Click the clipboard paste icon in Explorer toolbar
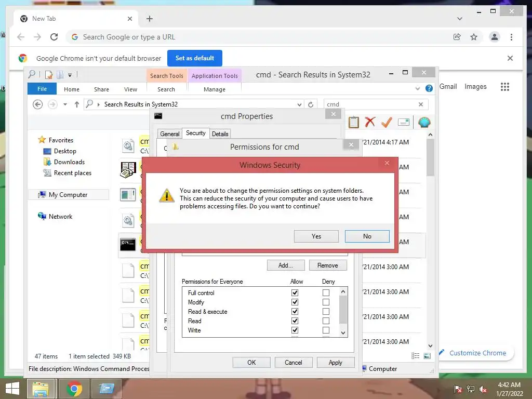 point(353,122)
